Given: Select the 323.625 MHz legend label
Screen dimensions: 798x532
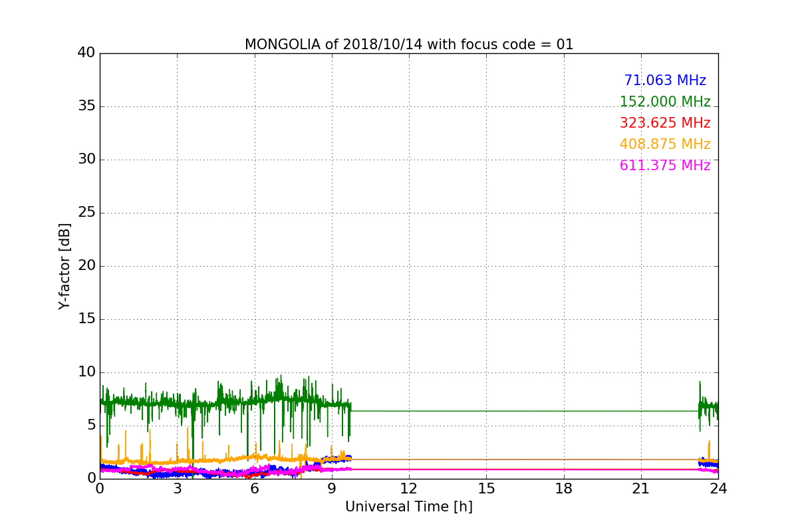Looking at the screenshot, I should (665, 123).
